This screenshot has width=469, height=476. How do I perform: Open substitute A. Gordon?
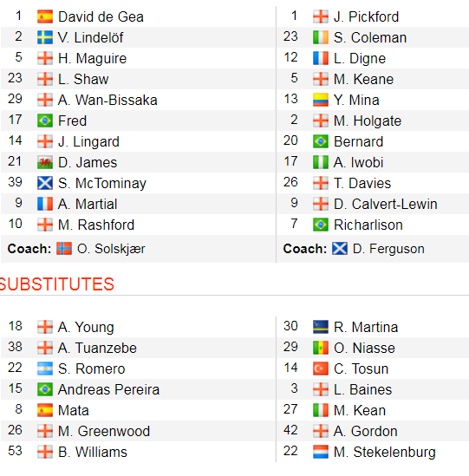pos(366,431)
